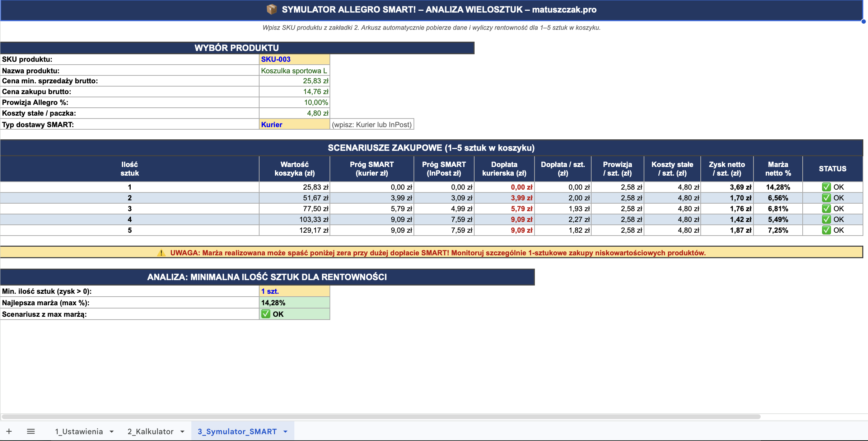Image resolution: width=868 pixels, height=441 pixels.
Task: Click the STATUS column header
Action: (x=832, y=169)
